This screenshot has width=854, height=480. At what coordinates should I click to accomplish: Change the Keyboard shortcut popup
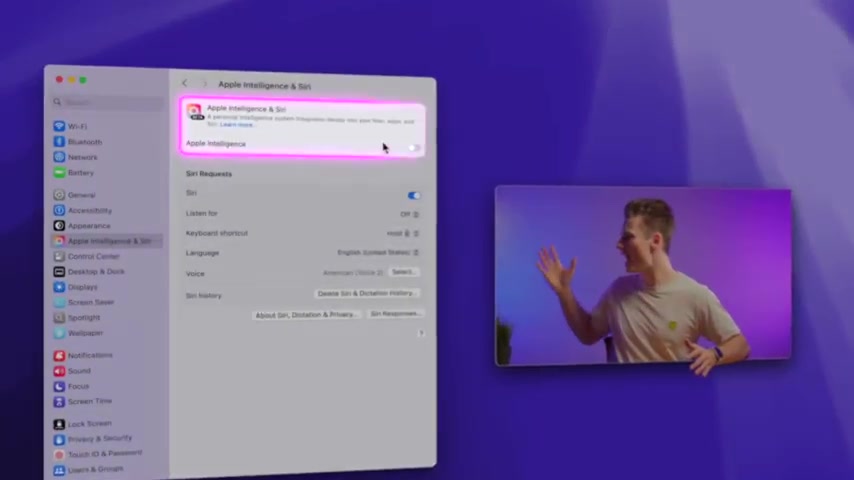point(403,233)
